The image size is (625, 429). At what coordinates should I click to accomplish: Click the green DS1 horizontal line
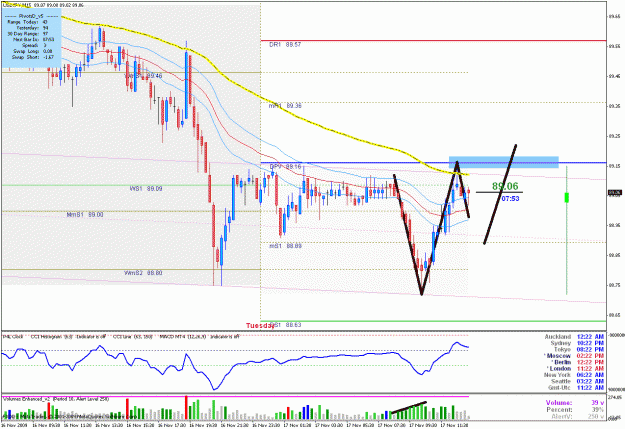pyautogui.click(x=433, y=321)
